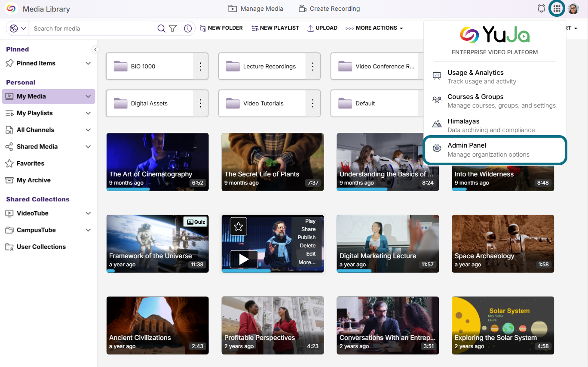588x367 pixels.
Task: Open Manage Media in top bar
Action: (256, 9)
